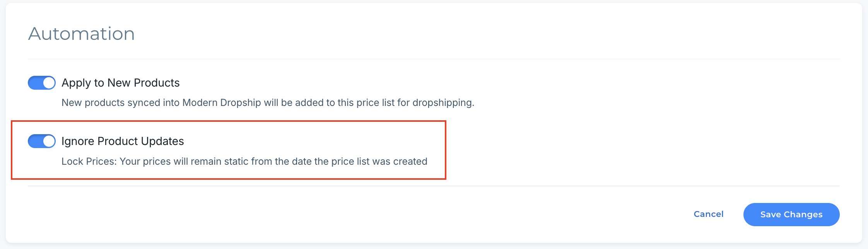This screenshot has height=249, width=868.
Task: Click the words "Lock Prices:" in the description
Action: (x=89, y=161)
